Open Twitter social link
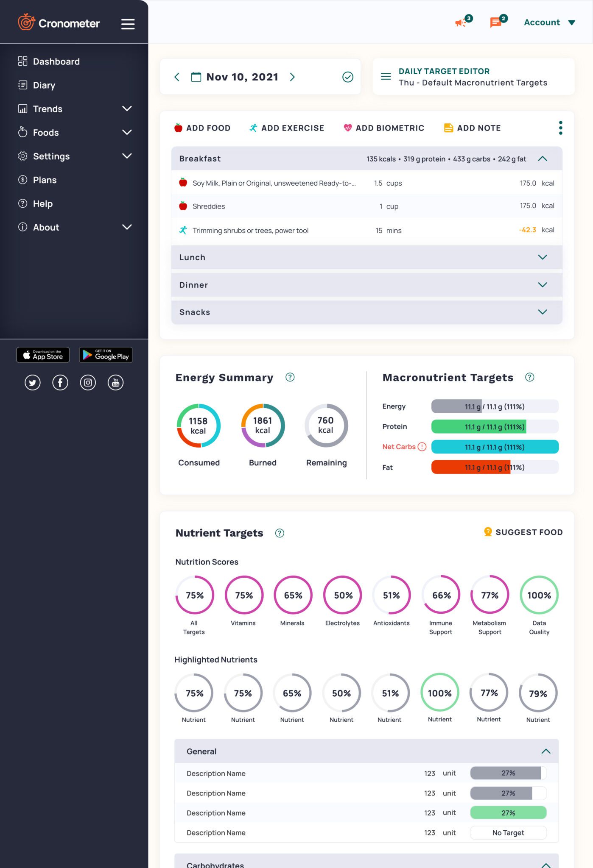 pyautogui.click(x=33, y=383)
